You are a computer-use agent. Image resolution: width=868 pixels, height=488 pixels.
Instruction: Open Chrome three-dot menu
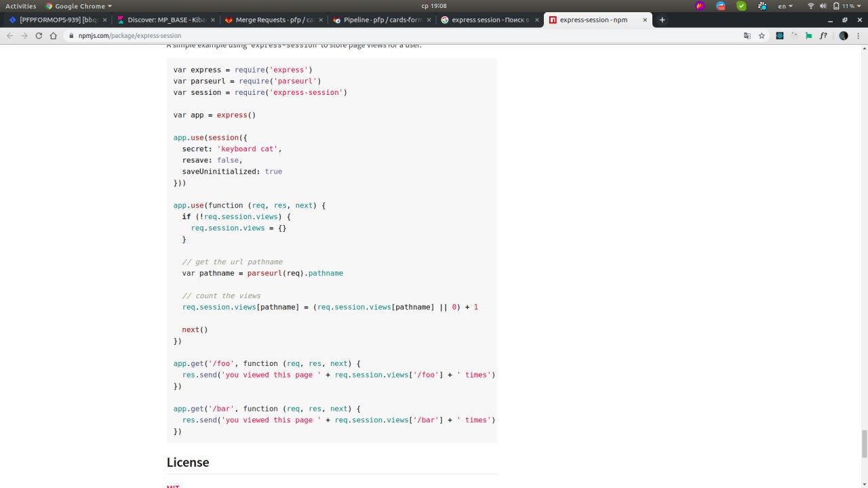tap(859, 35)
